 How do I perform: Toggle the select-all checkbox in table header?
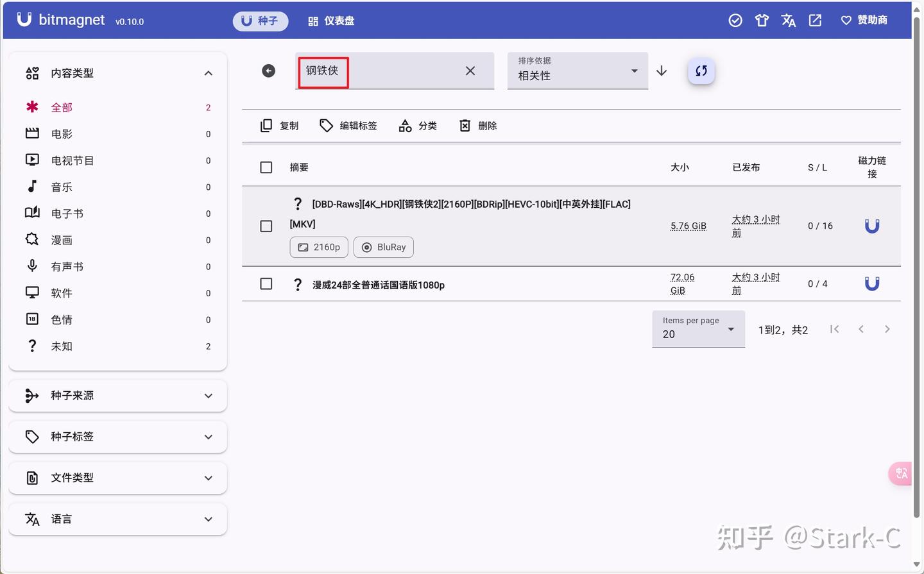tap(266, 167)
